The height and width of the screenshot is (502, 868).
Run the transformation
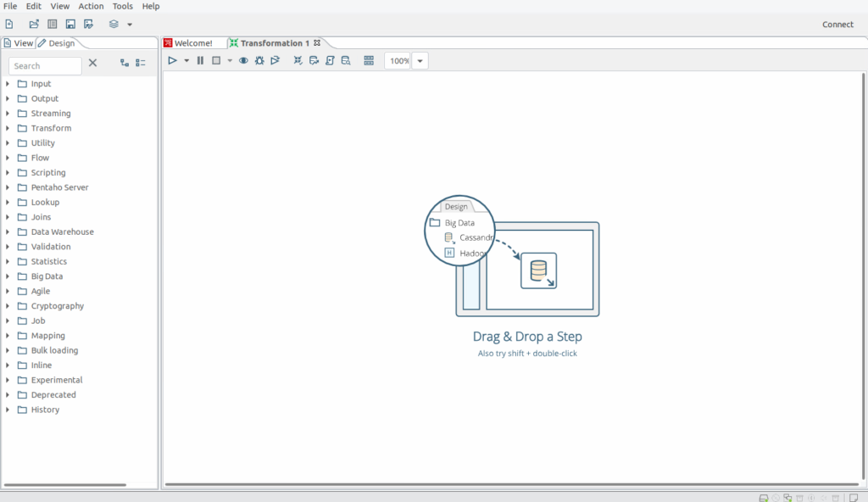click(x=172, y=60)
